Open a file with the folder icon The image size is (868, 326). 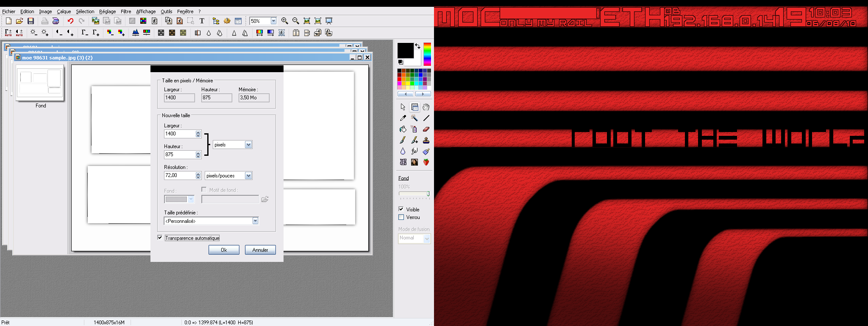(19, 21)
